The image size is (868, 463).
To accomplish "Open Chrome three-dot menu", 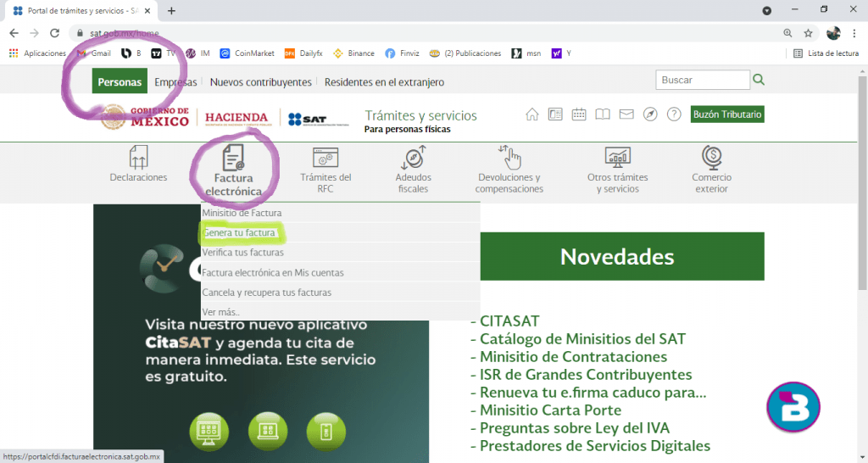I will [854, 33].
